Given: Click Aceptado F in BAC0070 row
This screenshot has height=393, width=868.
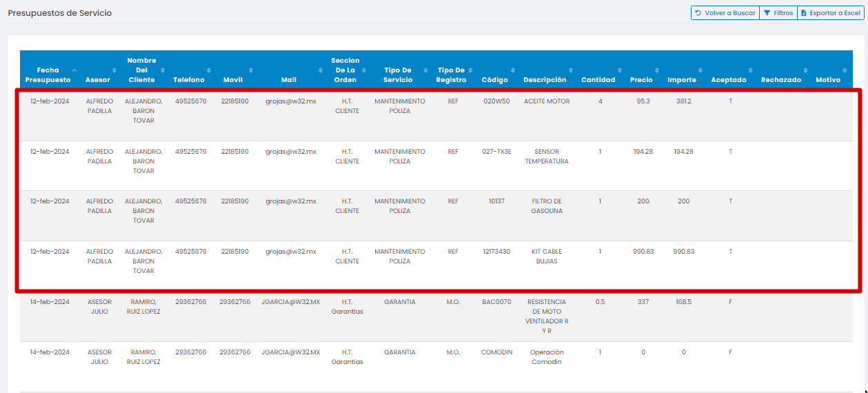Looking at the screenshot, I should pyautogui.click(x=731, y=302).
